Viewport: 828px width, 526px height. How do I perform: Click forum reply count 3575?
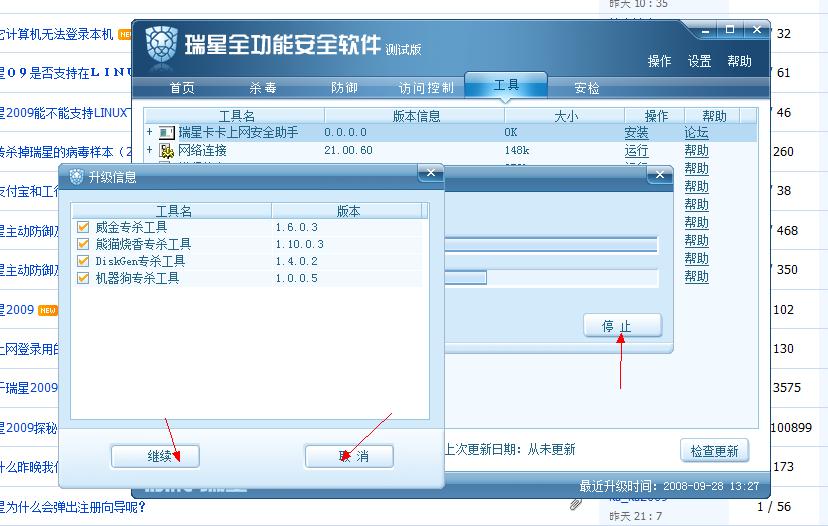click(787, 388)
